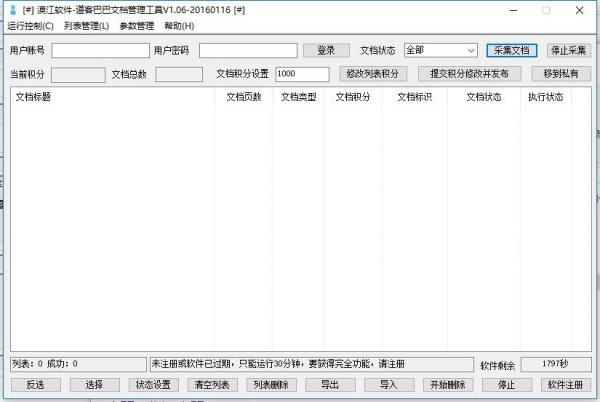Viewport: 600px width, 402px height.
Task: Open the 运行控制(C) menu
Action: [30, 25]
